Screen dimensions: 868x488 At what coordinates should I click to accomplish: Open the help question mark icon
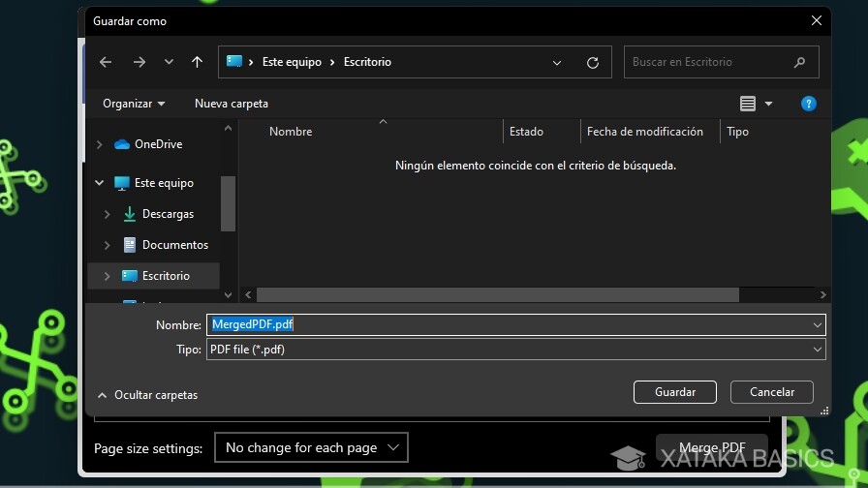[x=808, y=104]
